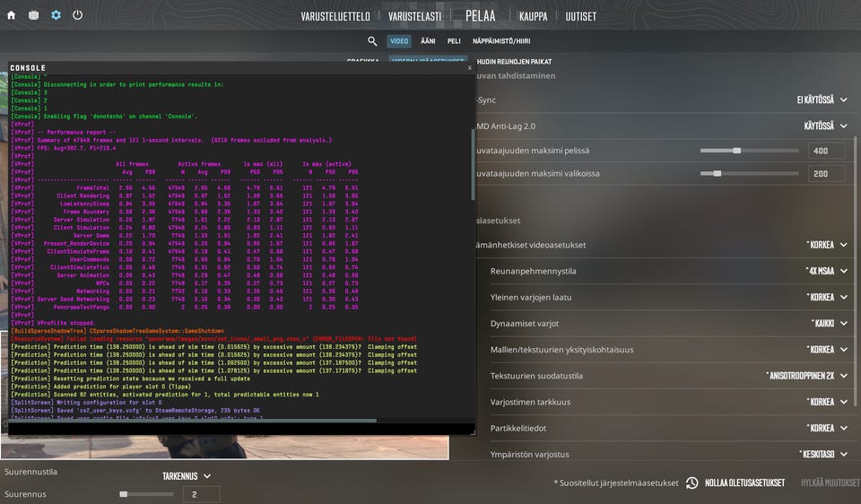Click the in-game max frame rate slider

[749, 151]
